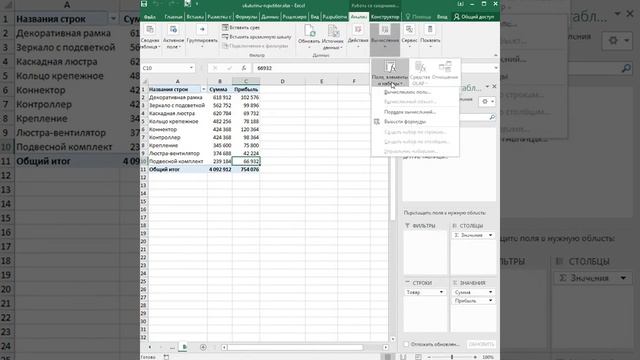Click the Группировать ribbon button
This screenshot has height=360, width=640.
(x=202, y=37)
